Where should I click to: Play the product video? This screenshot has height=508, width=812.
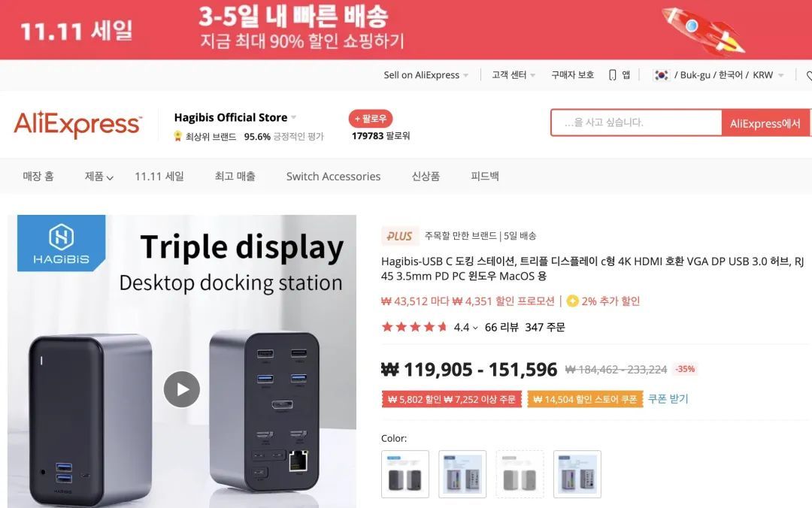182,389
